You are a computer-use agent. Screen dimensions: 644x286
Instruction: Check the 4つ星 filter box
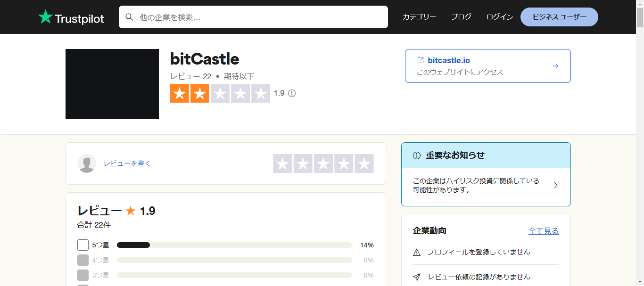tap(83, 260)
